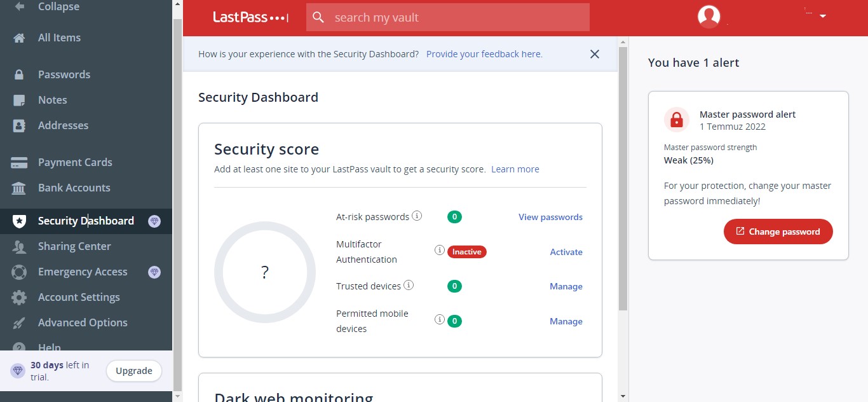The height and width of the screenshot is (402, 868).
Task: Click Learn more link under Security score
Action: tap(515, 169)
